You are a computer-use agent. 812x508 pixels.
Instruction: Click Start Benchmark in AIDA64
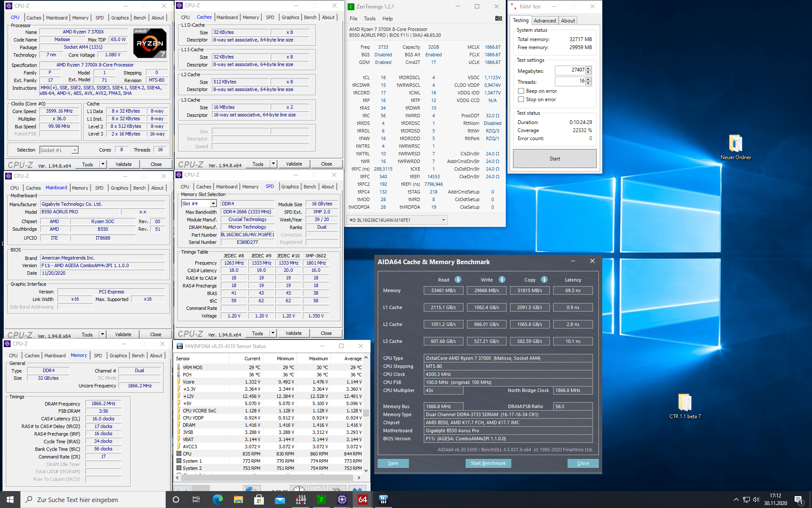[488, 463]
